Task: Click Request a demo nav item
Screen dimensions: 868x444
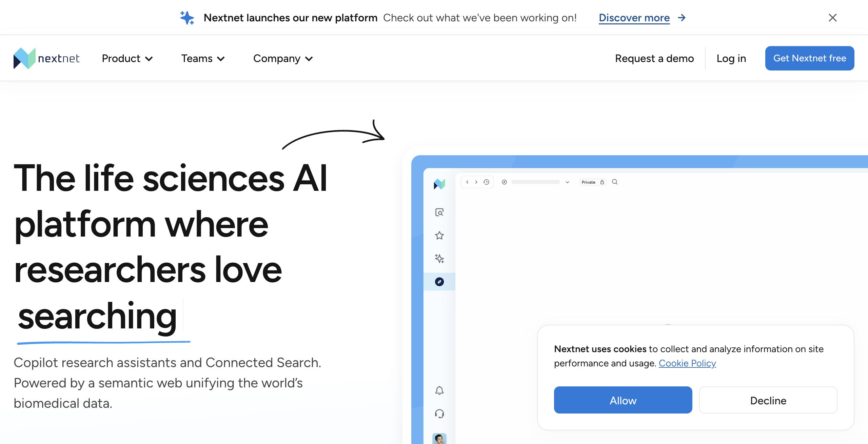Action: click(x=654, y=58)
